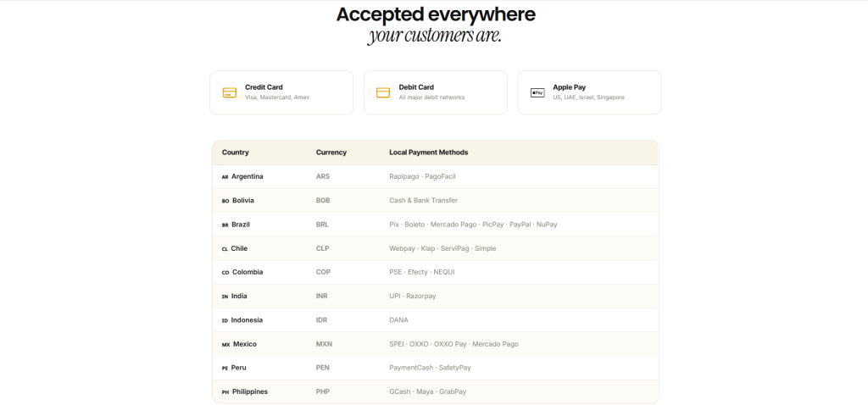The image size is (868, 405).
Task: Click the CO country code badge
Action: 225,273
